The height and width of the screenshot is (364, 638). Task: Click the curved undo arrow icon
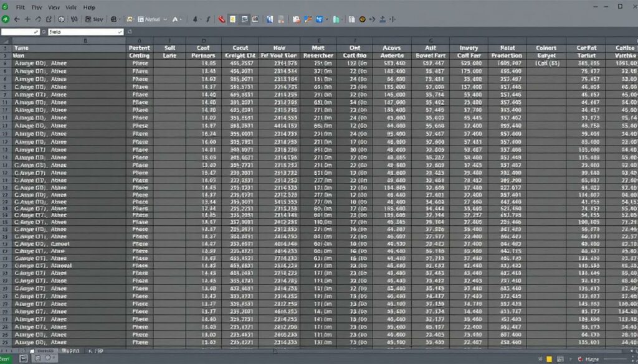click(38, 19)
